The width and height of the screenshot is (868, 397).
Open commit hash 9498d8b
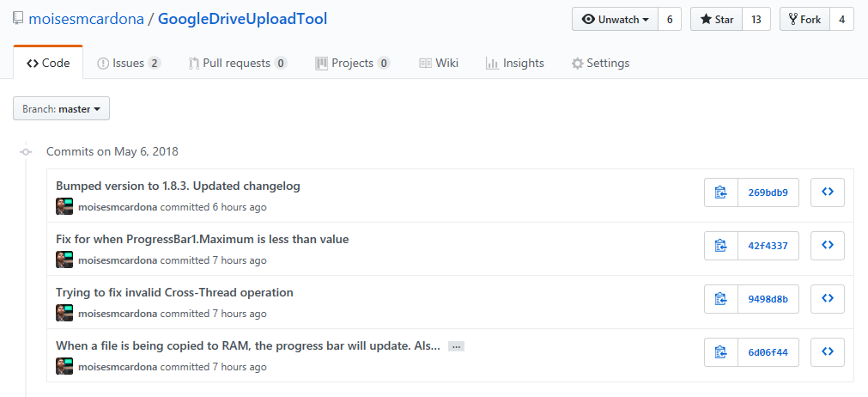pos(768,298)
